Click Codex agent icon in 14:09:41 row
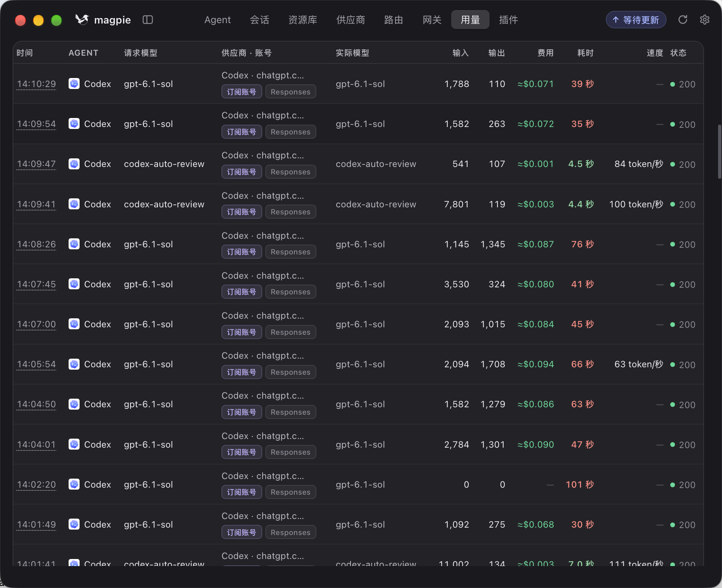 [74, 204]
